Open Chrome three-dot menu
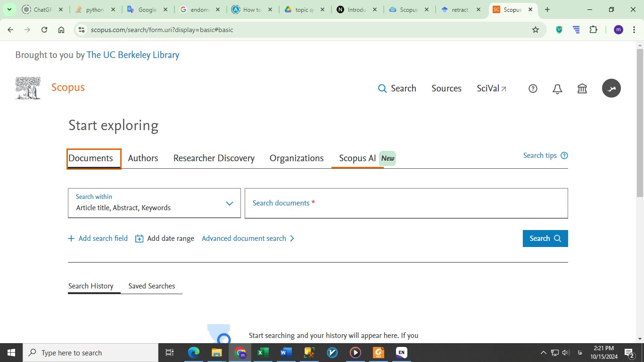Screen dimensions: 644x362 point(635,30)
